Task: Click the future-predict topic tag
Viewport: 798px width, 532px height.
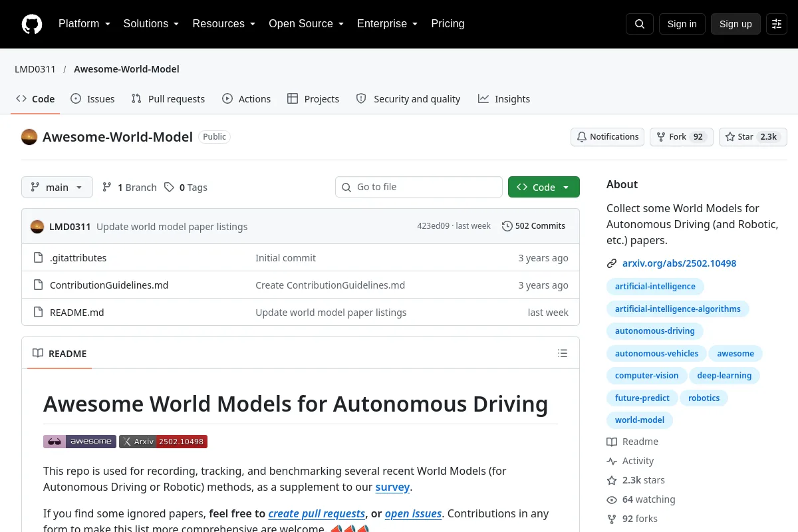Action: click(x=642, y=398)
